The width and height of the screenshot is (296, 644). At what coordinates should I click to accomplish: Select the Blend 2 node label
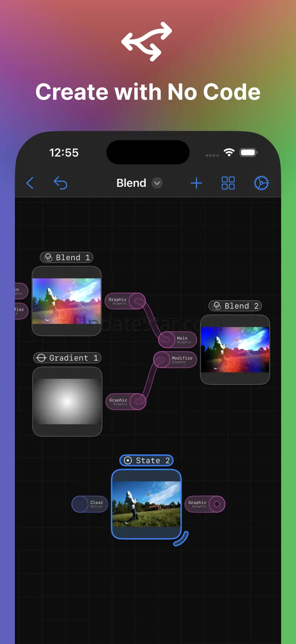(x=235, y=306)
